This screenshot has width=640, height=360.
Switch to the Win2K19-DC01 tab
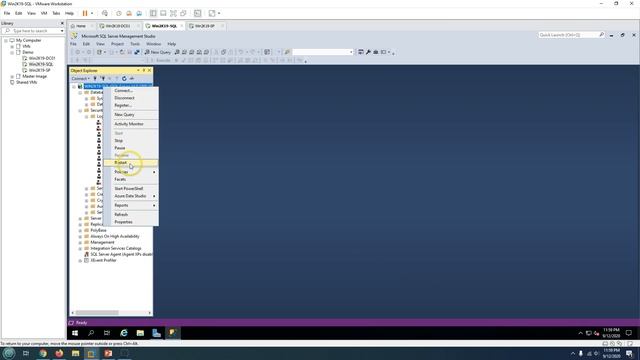118,26
